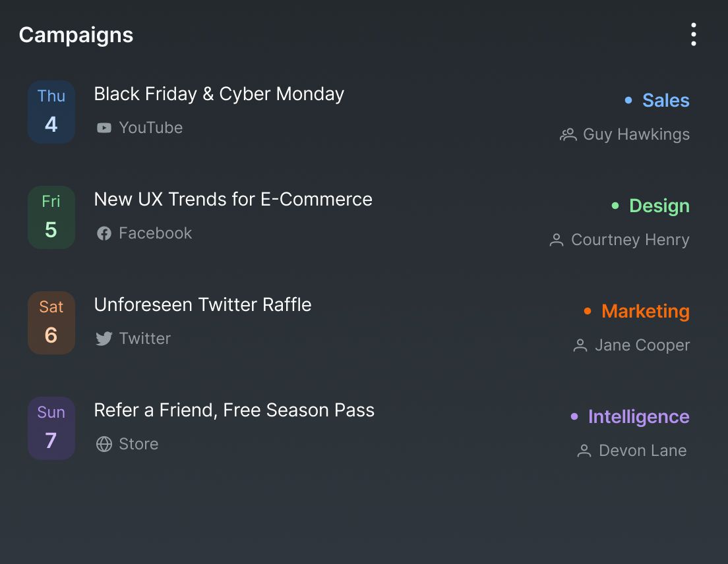
Task: Select the orange Marketing category label
Action: (x=645, y=311)
